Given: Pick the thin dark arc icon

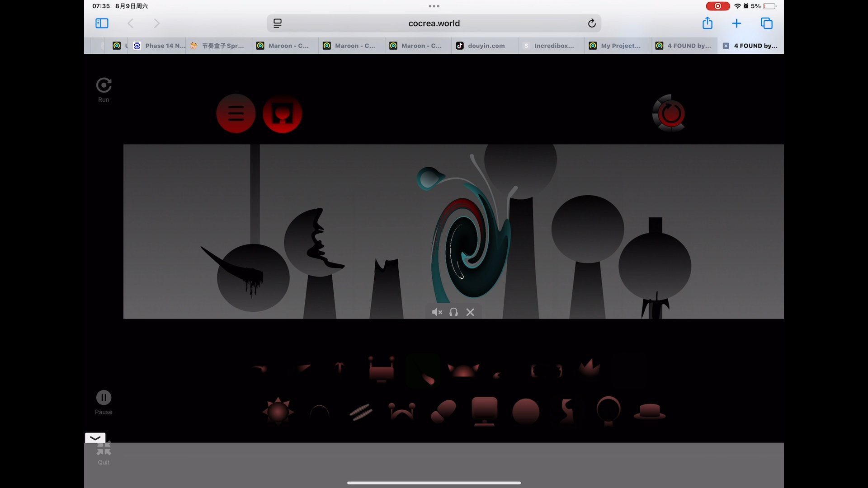Looking at the screenshot, I should (x=319, y=411).
